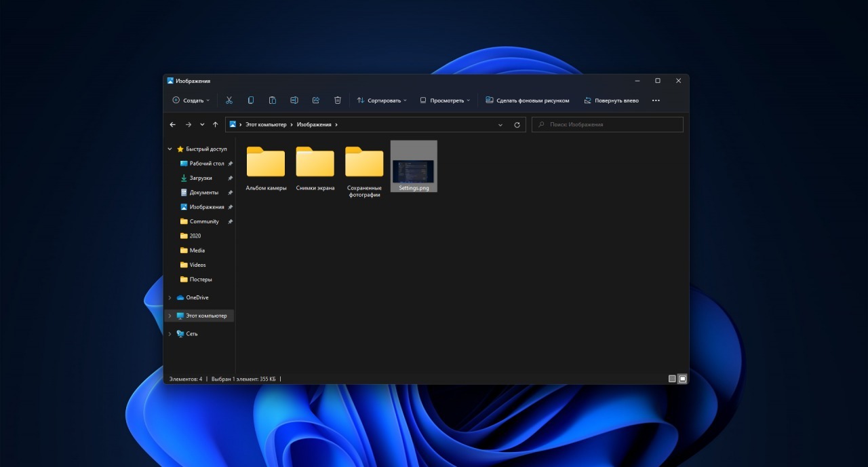This screenshot has width=868, height=467.
Task: Expand the OneDrive tree node
Action: [x=170, y=298]
